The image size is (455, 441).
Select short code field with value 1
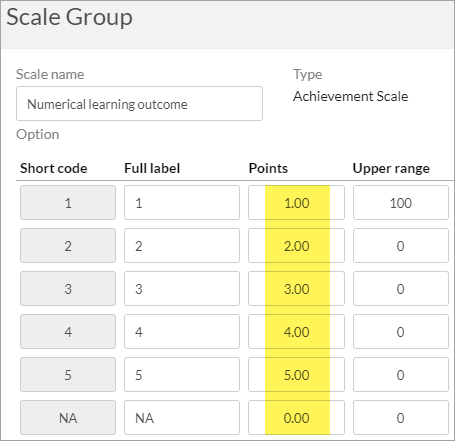point(68,203)
